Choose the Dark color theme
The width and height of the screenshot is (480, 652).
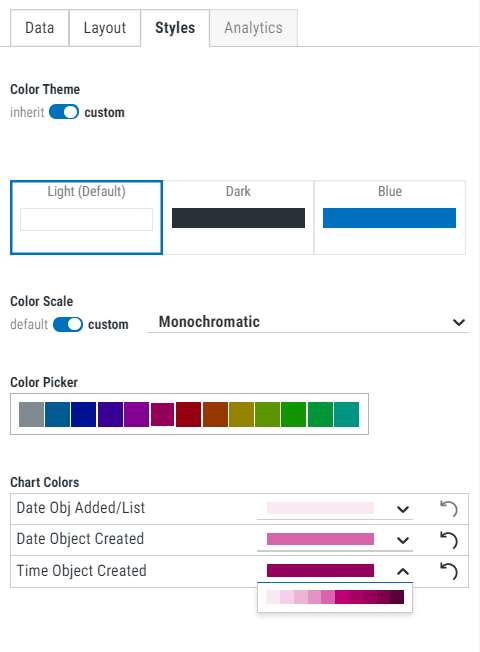tap(238, 217)
